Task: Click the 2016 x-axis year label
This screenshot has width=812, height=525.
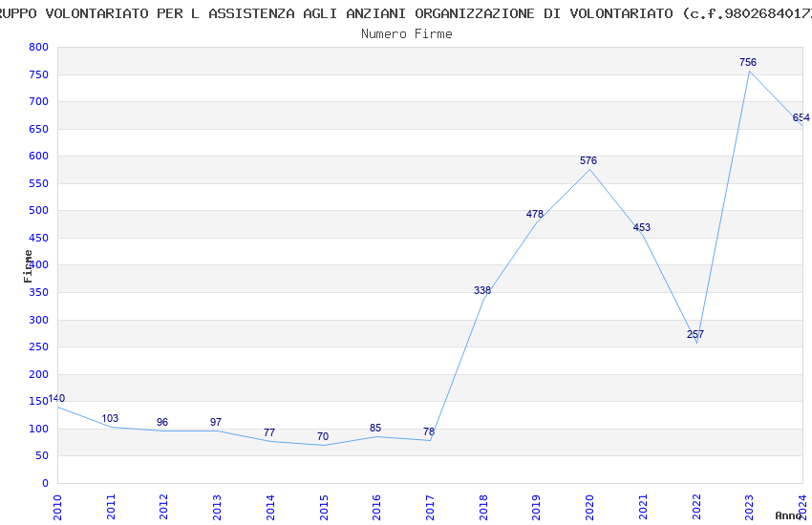Action: pos(376,508)
